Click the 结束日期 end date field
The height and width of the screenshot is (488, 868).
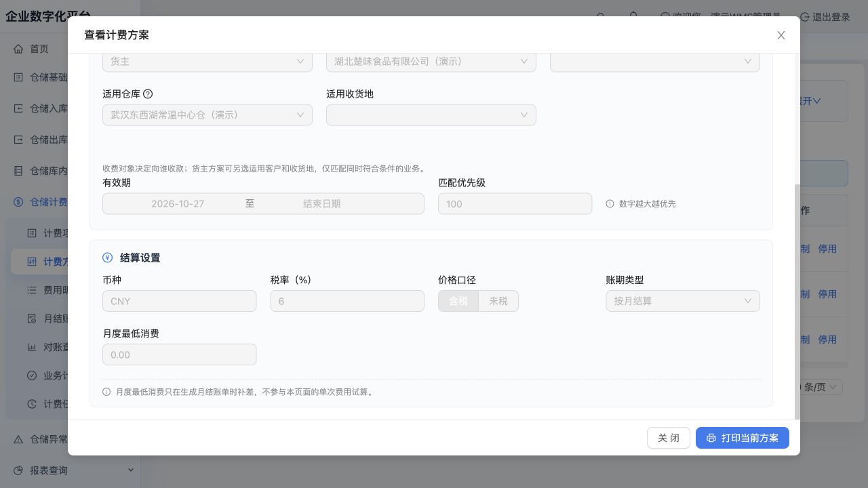(322, 203)
